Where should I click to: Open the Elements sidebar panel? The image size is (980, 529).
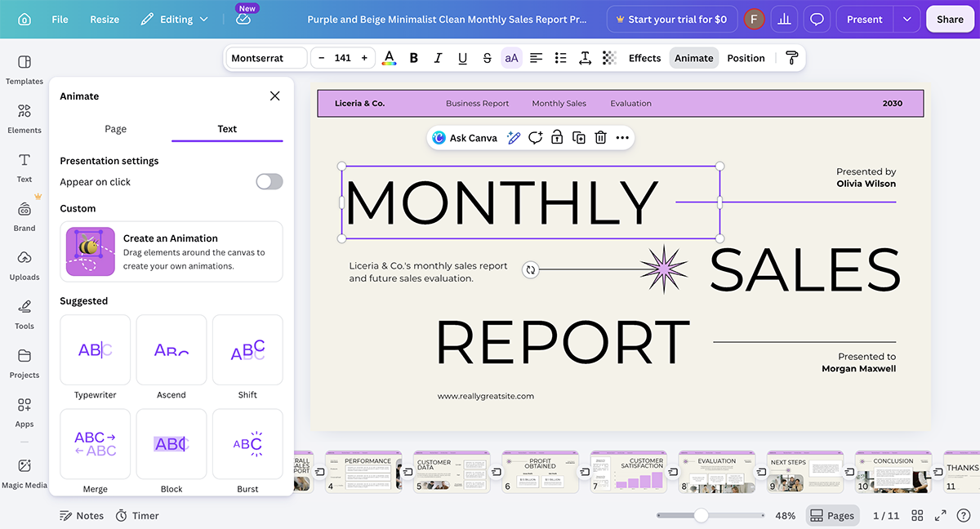[24, 118]
